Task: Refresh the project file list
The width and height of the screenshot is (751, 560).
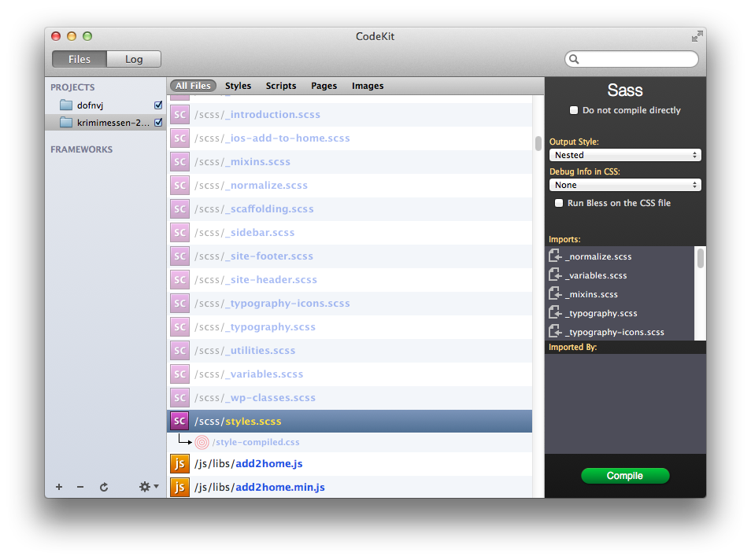Action: [x=104, y=487]
